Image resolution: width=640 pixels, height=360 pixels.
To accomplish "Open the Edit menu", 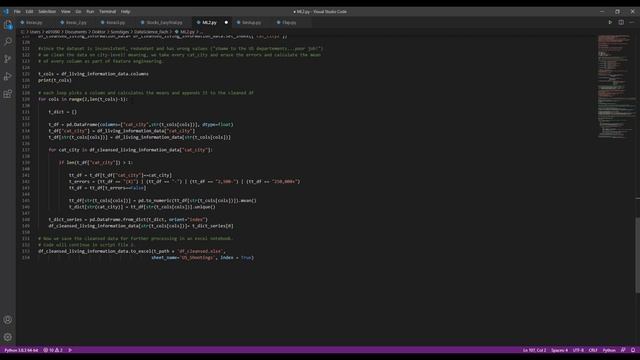I will pos(29,11).
